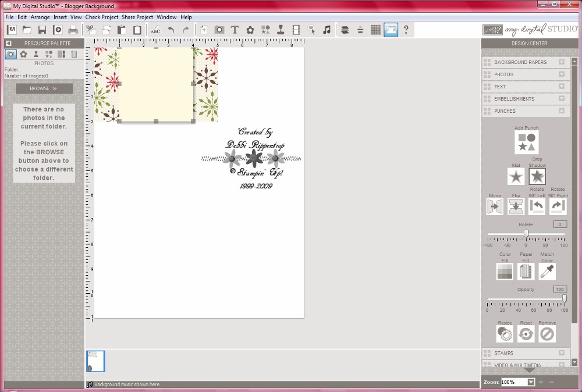This screenshot has width=582, height=392.
Task: Insert a stamp using the toolbar stamp icon
Action: click(x=281, y=30)
